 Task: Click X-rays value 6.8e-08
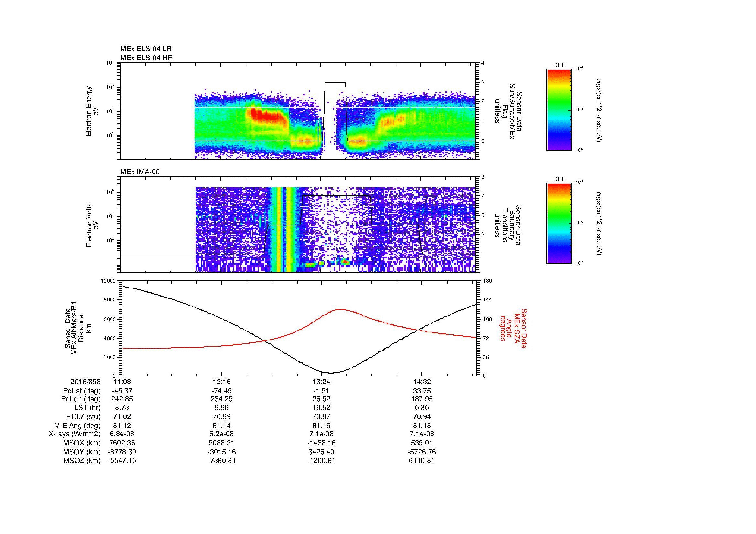[122, 434]
